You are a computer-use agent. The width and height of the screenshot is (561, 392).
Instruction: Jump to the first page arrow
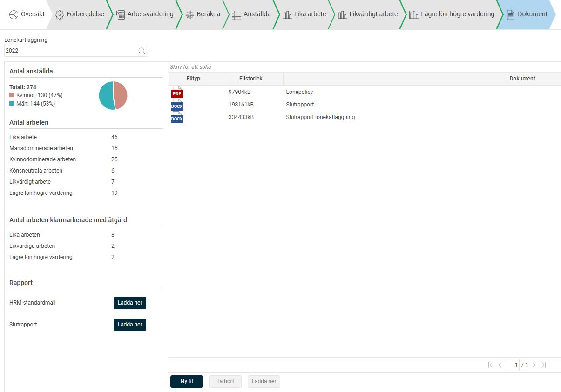coord(490,365)
